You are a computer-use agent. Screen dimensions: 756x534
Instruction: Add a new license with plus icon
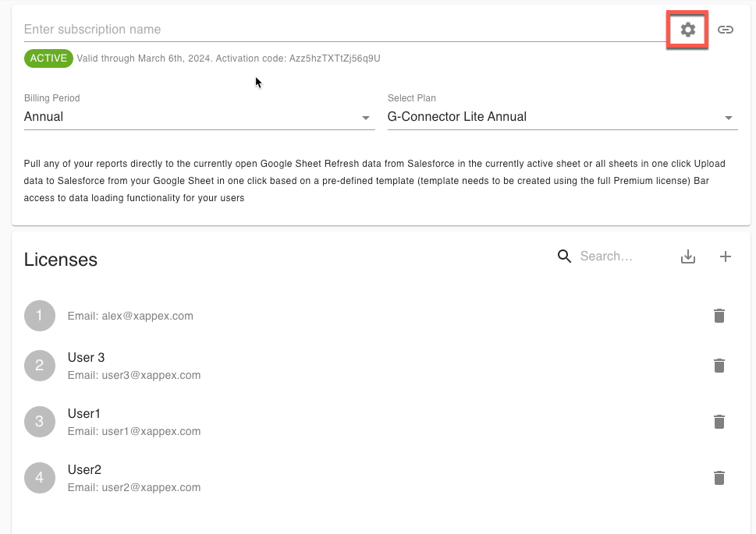(x=726, y=256)
